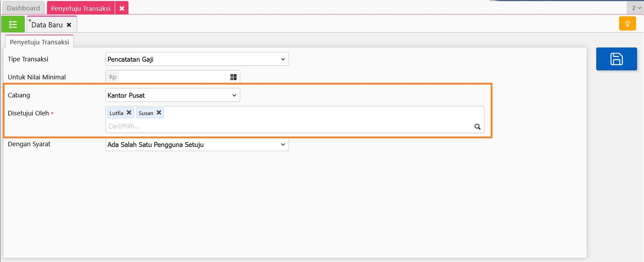Select the pink Penyetuju Transaksi top tab
Viewport: 644px width, 262px height.
tap(80, 8)
